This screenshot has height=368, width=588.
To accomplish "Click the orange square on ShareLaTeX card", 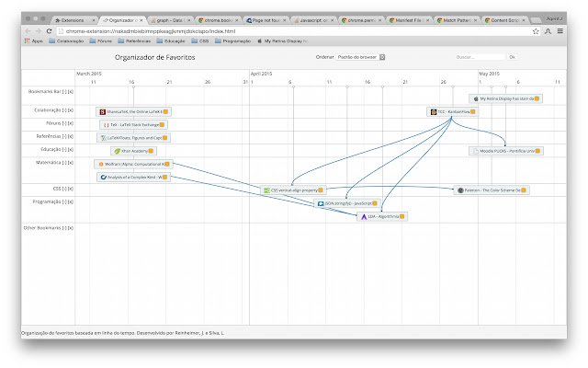I will 165,112.
